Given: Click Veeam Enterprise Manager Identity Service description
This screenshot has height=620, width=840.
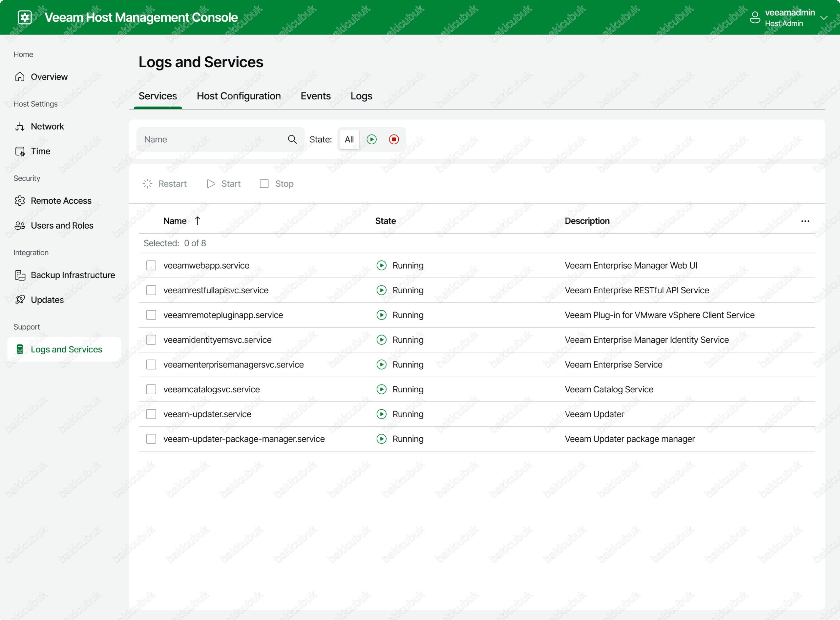Looking at the screenshot, I should [646, 340].
